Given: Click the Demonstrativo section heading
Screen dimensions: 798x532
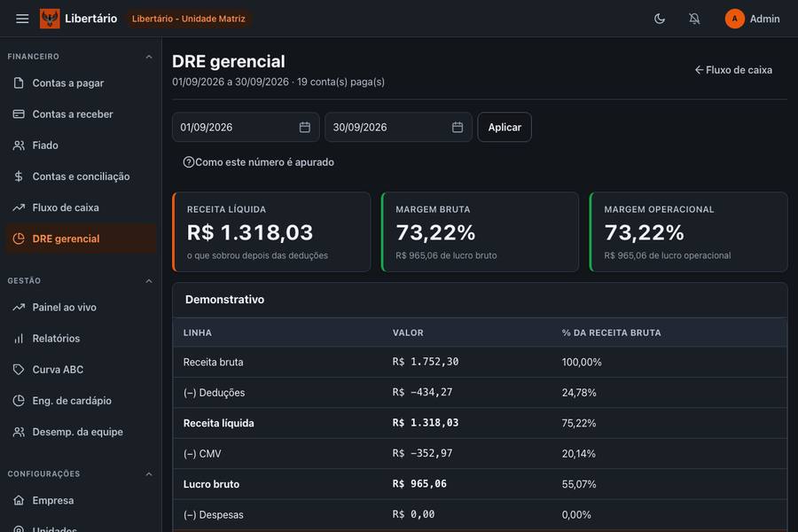Looking at the screenshot, I should tap(224, 300).
